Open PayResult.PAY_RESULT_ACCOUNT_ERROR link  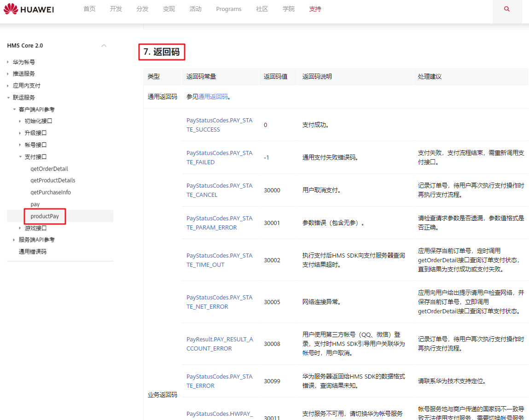tap(220, 344)
